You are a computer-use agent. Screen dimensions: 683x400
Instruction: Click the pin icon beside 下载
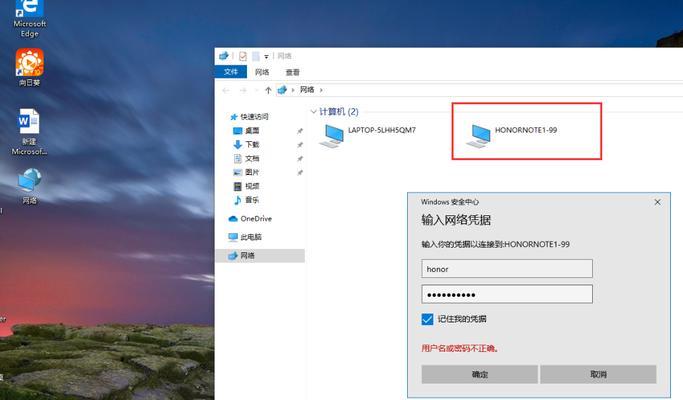pos(300,145)
